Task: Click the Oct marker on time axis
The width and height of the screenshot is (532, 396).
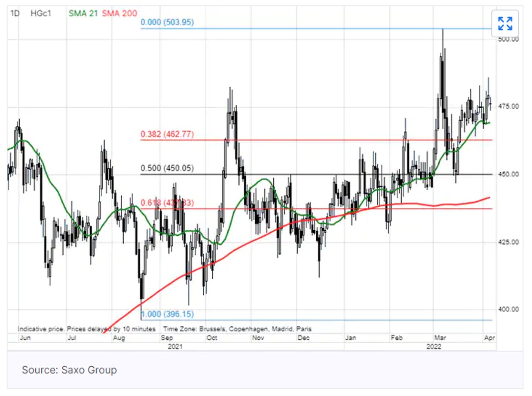Action: coord(211,338)
